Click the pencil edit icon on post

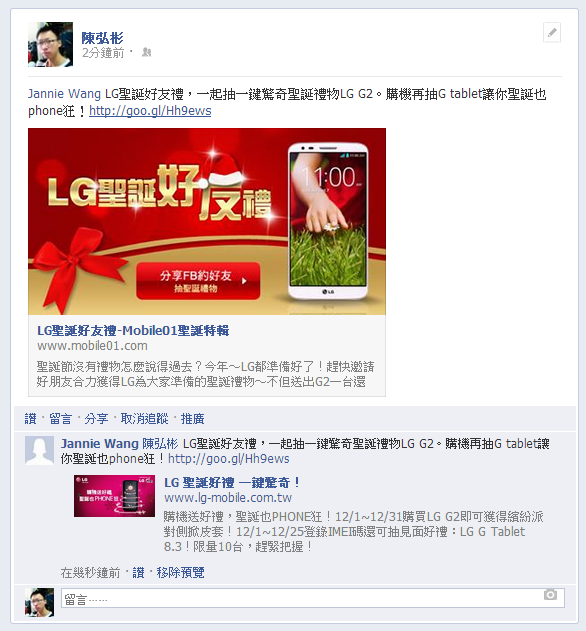coord(552,33)
